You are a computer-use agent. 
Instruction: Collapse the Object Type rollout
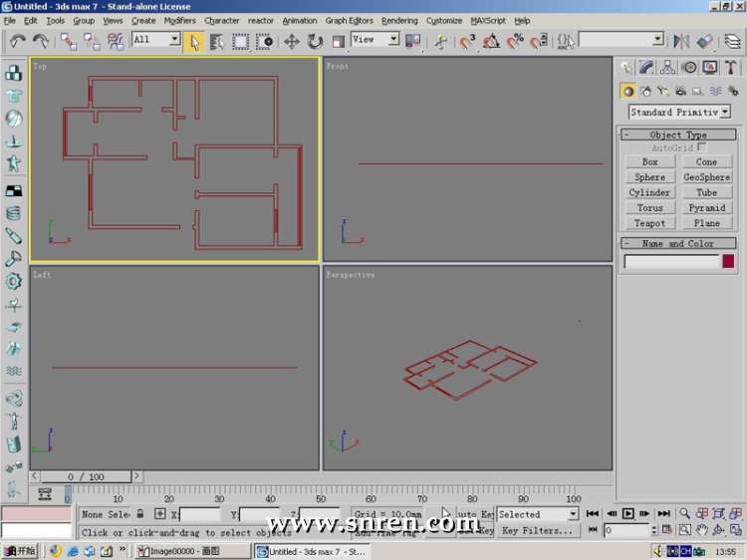(x=678, y=135)
